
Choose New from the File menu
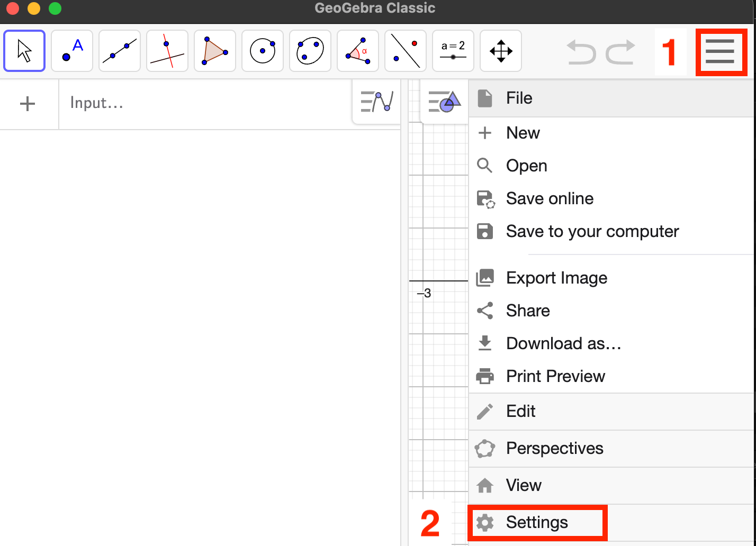coord(611,133)
